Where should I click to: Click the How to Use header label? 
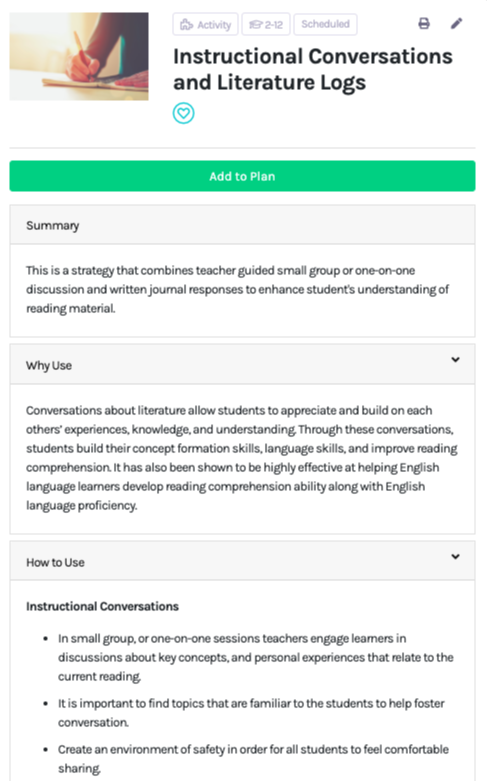[x=55, y=562]
